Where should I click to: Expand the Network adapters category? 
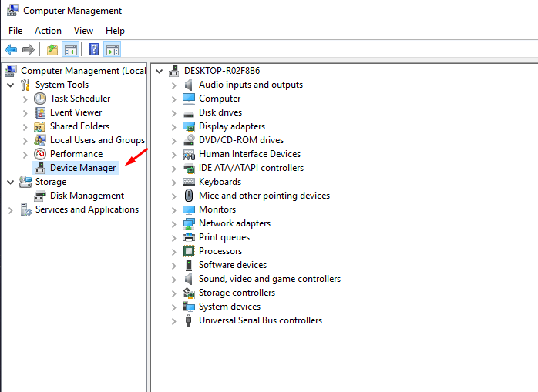(x=174, y=223)
